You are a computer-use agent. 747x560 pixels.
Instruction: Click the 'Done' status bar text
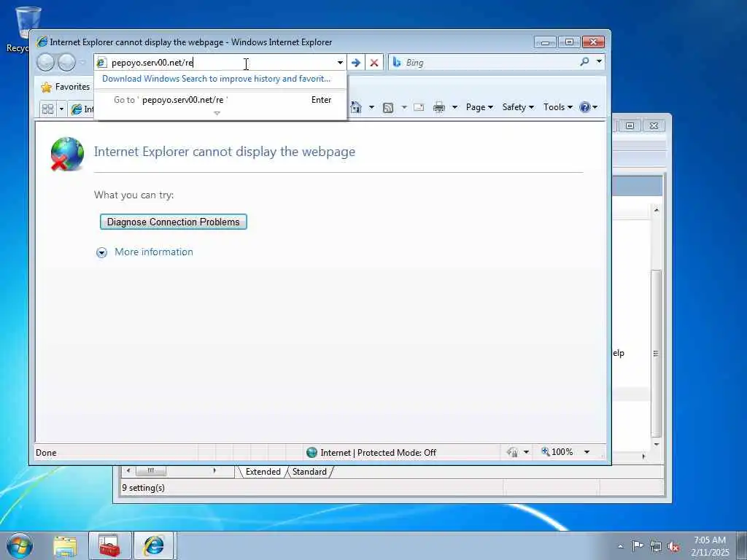(x=46, y=452)
